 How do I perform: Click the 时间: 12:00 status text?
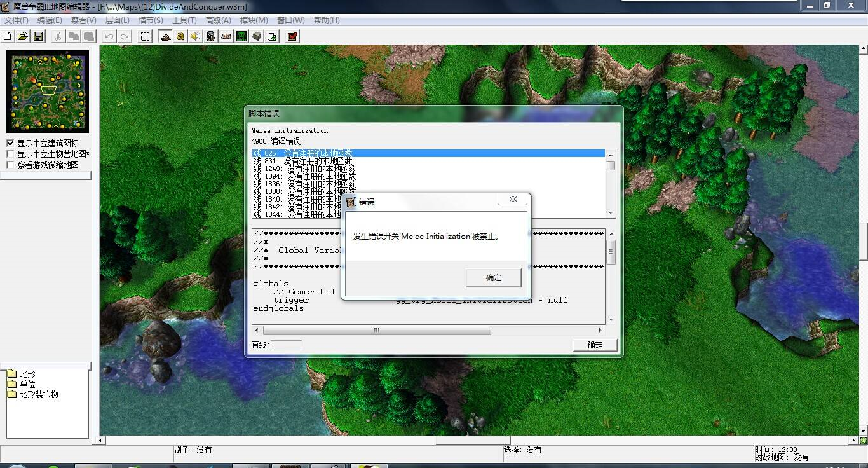point(776,450)
